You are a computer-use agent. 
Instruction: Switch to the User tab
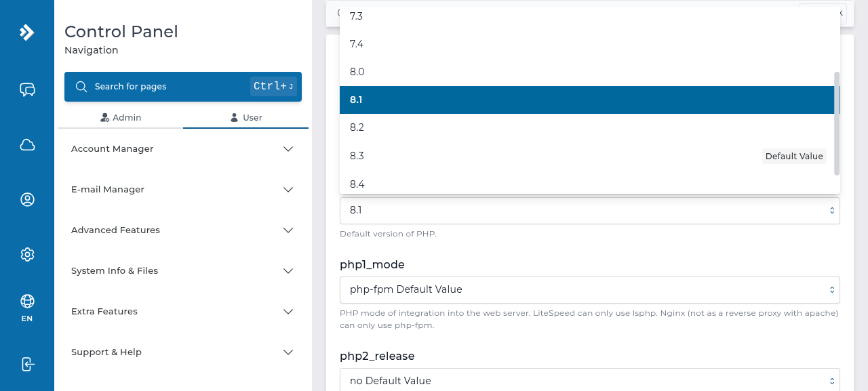pyautogui.click(x=246, y=118)
